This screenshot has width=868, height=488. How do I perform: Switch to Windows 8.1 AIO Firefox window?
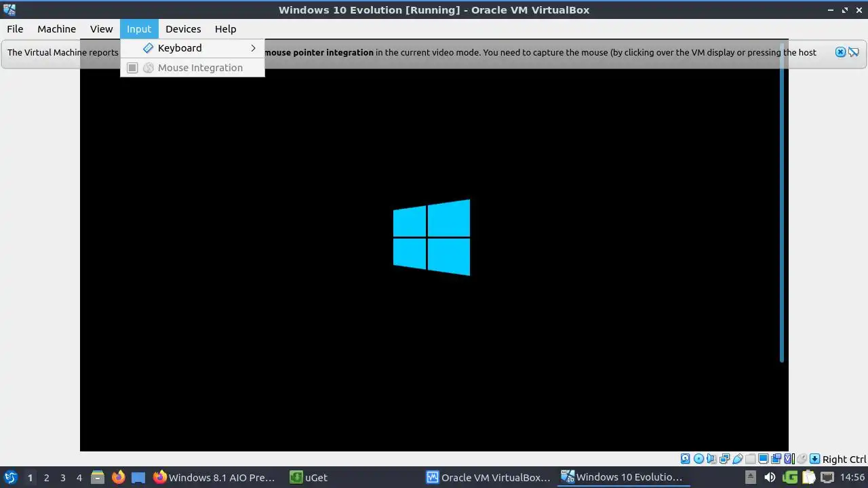tap(215, 478)
